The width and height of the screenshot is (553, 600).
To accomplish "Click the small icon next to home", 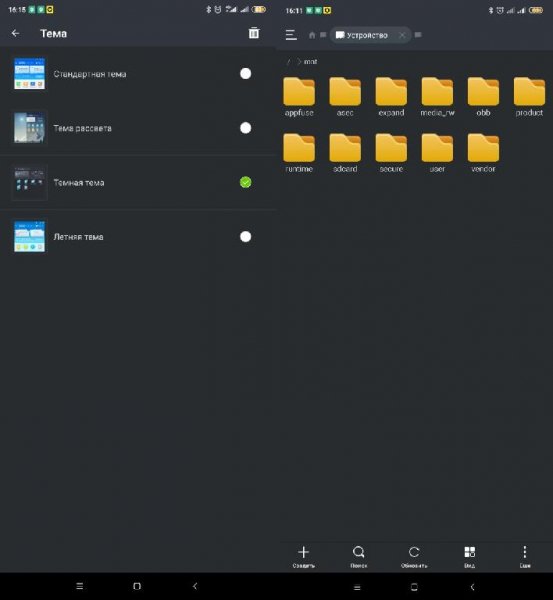I will (323, 35).
